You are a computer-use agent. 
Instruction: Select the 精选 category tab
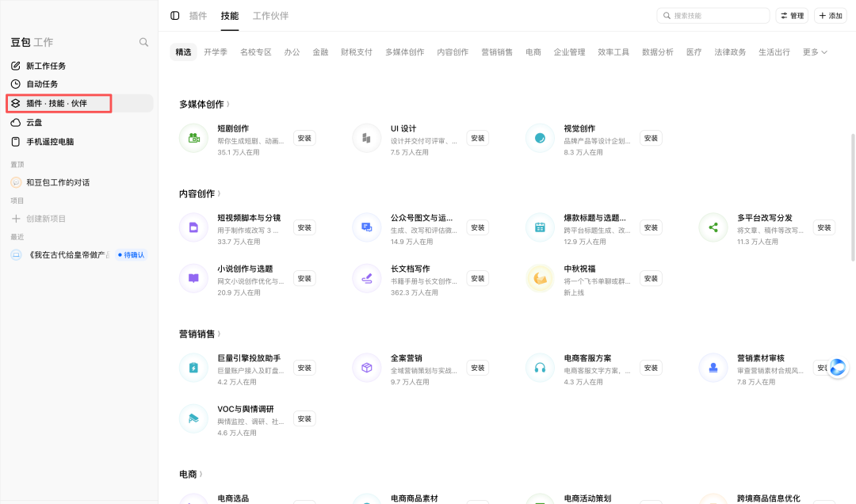coord(183,52)
